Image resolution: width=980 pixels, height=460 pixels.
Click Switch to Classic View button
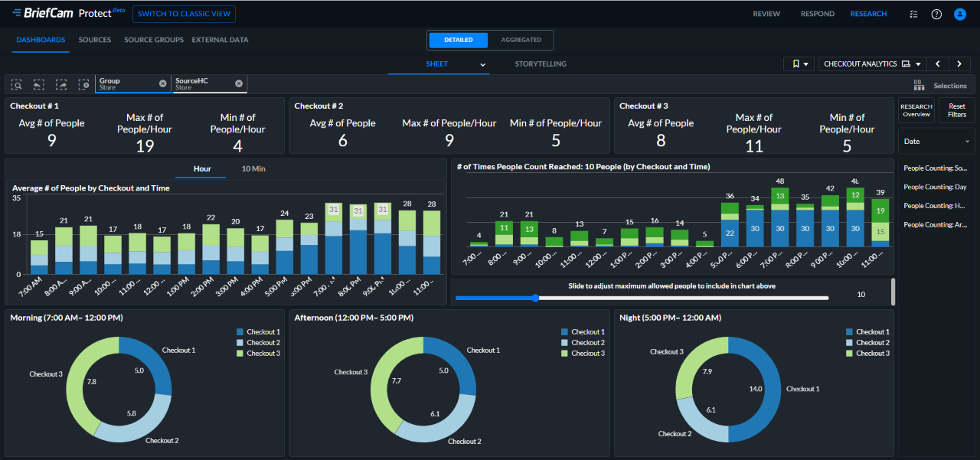[184, 14]
